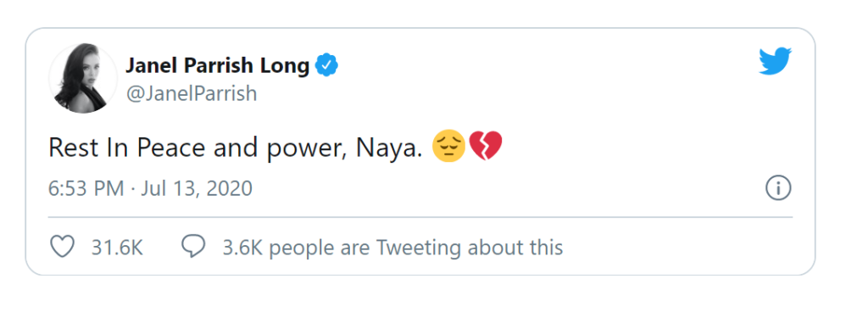This screenshot has width=868, height=329.
Task: Open "people are Tweeting about this" link
Action: pos(415,248)
